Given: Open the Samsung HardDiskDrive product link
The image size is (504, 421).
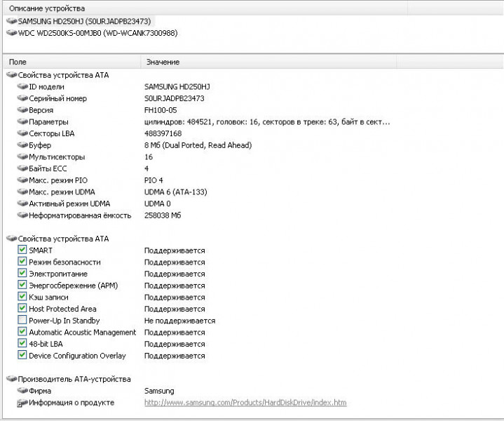Looking at the screenshot, I should coord(245,403).
